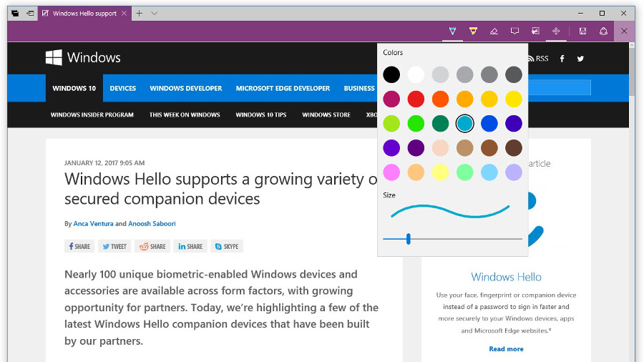Click the Windows Hello sidebar heading

[506, 277]
